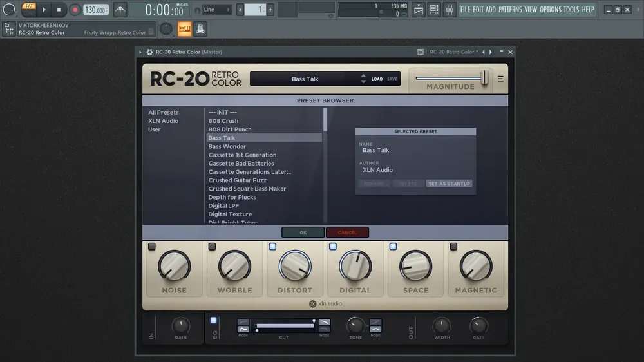This screenshot has width=644, height=362.
Task: Open plugin settings gear icon
Action: tap(149, 52)
